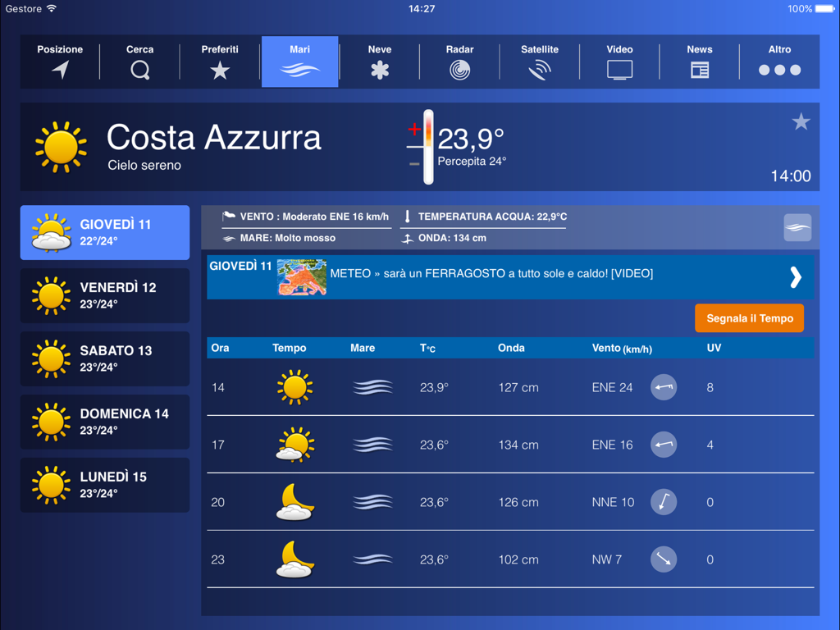Toggle Costa Azzurra as favorite with the star
Viewport: 840px width, 630px height.
[x=800, y=121]
